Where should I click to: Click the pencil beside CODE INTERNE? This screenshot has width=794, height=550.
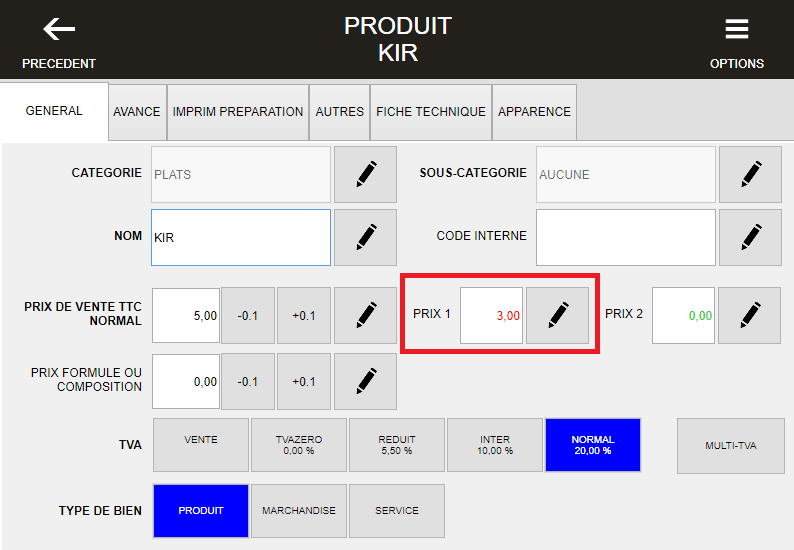750,237
